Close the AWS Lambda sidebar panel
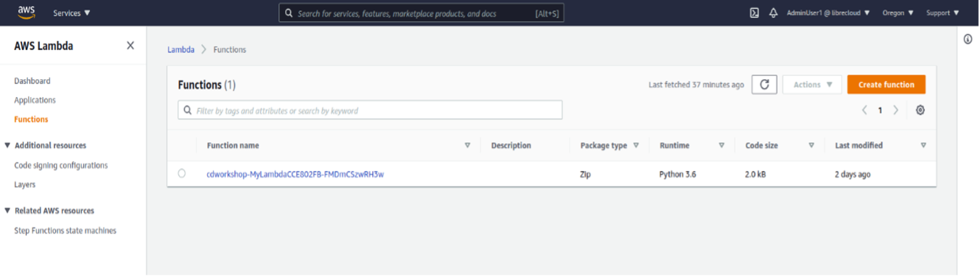980x278 pixels. pos(130,46)
